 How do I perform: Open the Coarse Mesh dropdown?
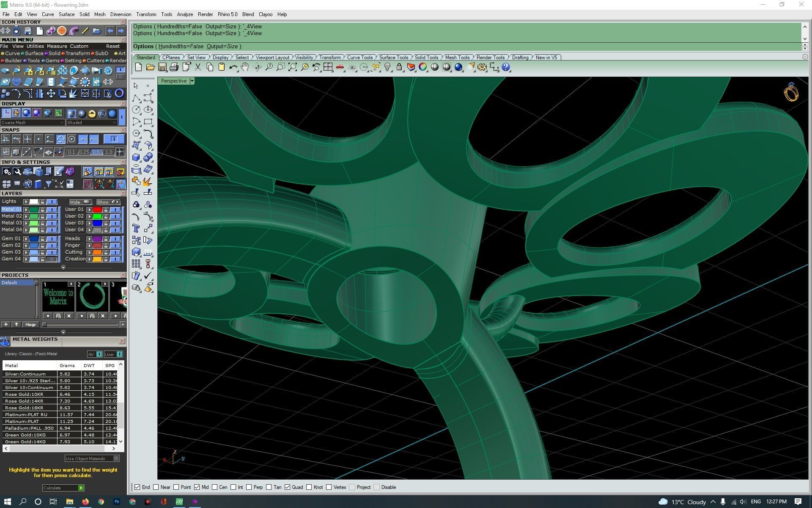point(33,123)
